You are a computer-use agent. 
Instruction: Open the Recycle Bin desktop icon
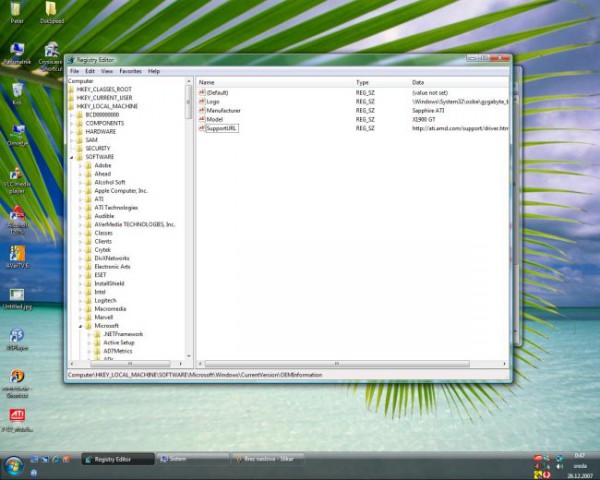click(17, 93)
